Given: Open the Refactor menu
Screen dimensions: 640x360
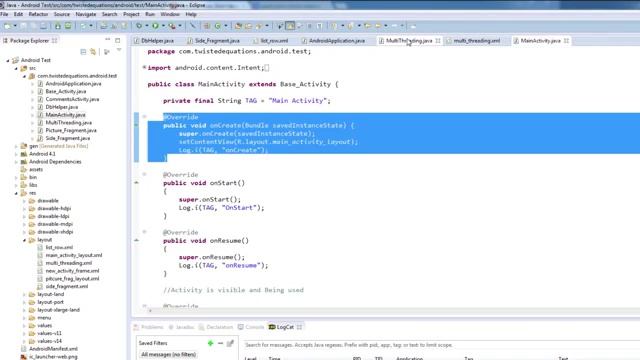Looking at the screenshot, I should pos(38,14).
